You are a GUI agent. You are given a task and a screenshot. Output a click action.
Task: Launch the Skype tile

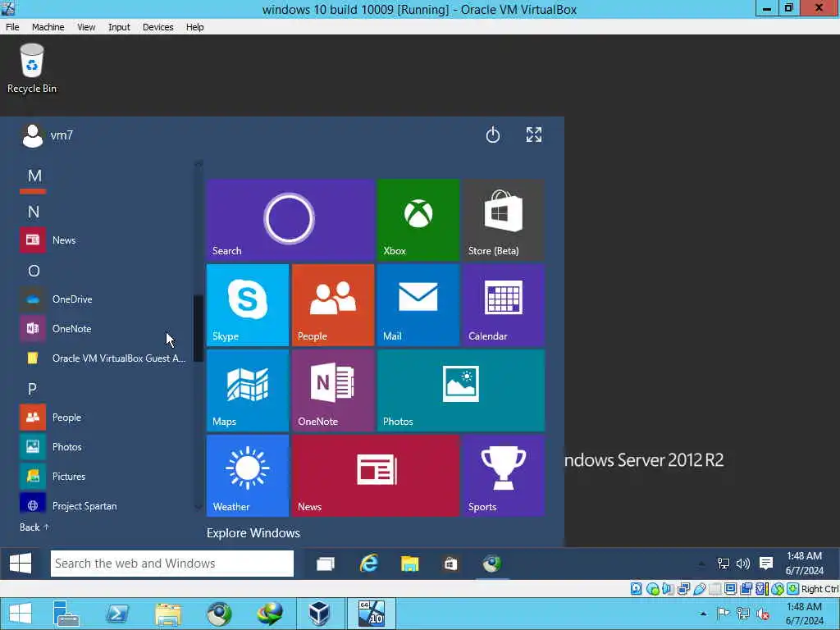tap(248, 305)
